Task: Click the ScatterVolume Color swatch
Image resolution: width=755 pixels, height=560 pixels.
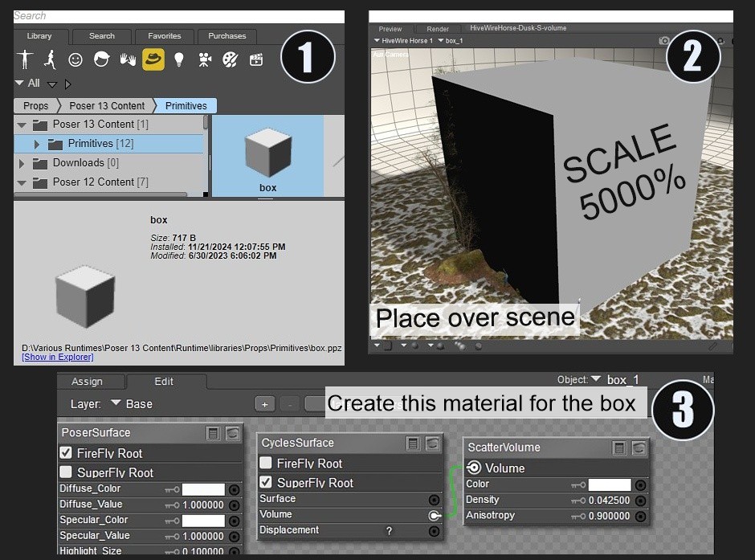Action: pyautogui.click(x=608, y=484)
